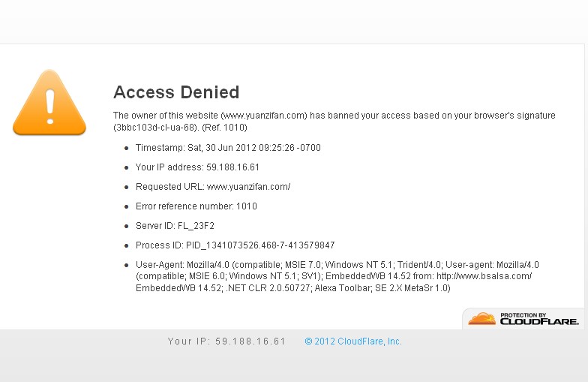
Task: Select the Error reference number entry
Action: tap(196, 206)
